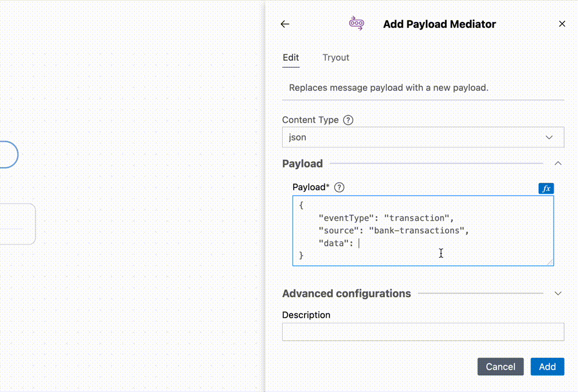The image size is (578, 392).
Task: Switch to the Tryout tab
Action: click(x=336, y=57)
